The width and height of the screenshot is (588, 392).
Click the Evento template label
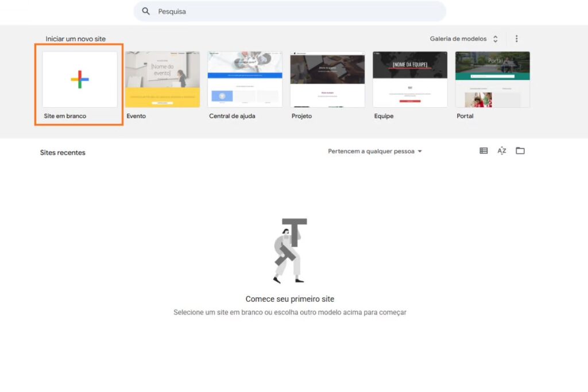point(136,116)
